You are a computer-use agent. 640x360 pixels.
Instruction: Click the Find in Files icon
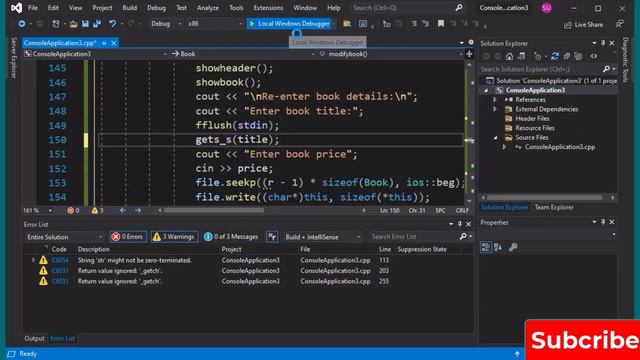pyautogui.click(x=347, y=24)
